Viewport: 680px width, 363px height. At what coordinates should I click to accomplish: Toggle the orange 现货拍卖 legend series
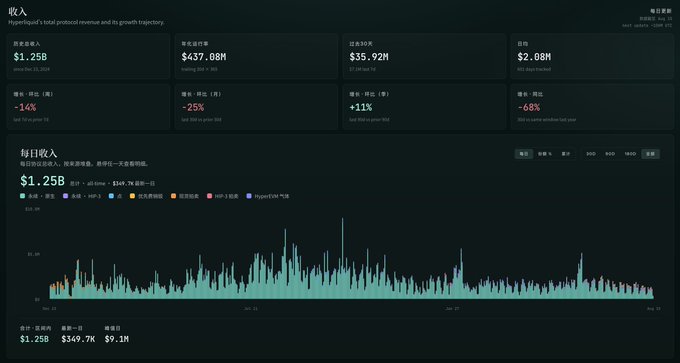coord(185,196)
